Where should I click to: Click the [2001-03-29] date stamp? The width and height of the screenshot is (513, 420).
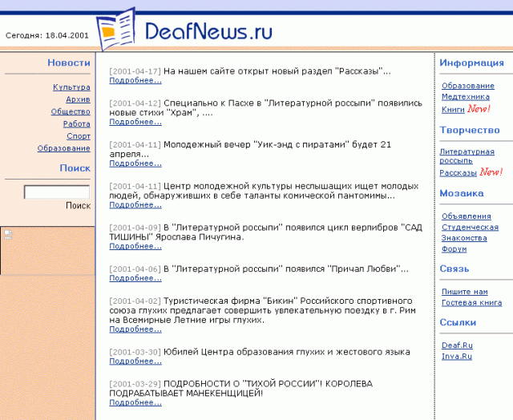pyautogui.click(x=135, y=384)
